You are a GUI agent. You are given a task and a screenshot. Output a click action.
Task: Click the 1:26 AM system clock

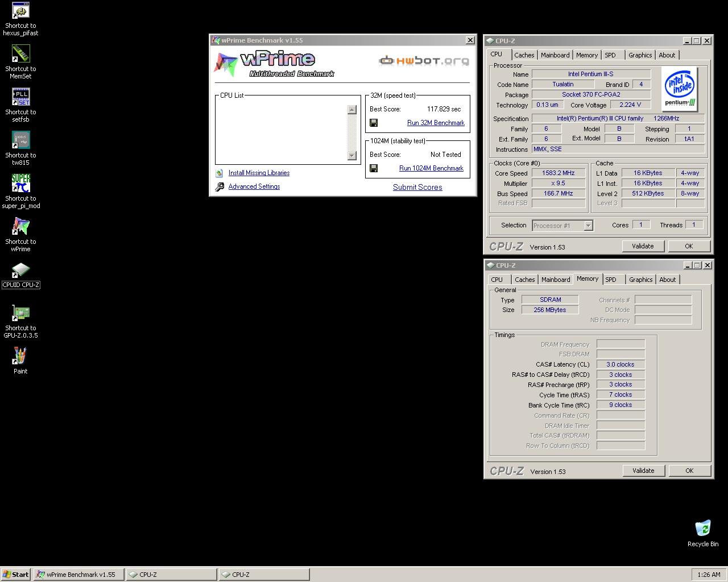(x=709, y=575)
